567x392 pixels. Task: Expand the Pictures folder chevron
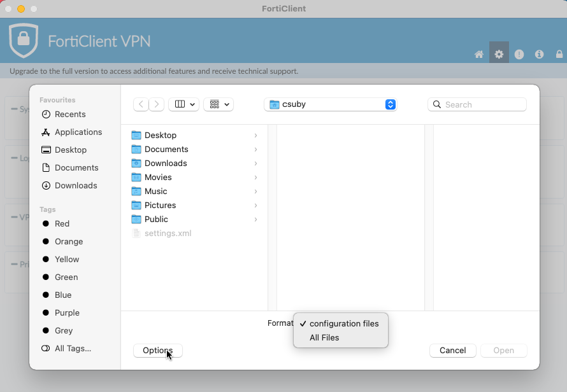pos(255,205)
